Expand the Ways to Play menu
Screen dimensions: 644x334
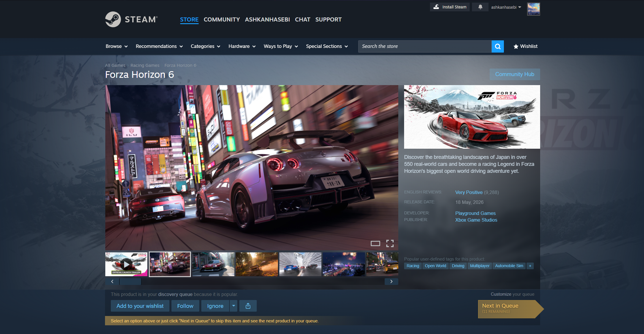(x=281, y=46)
